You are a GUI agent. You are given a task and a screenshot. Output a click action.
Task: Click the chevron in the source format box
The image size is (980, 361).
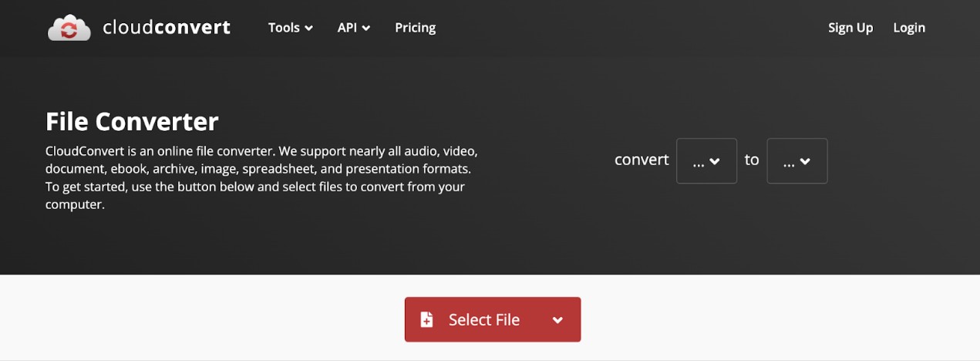715,162
